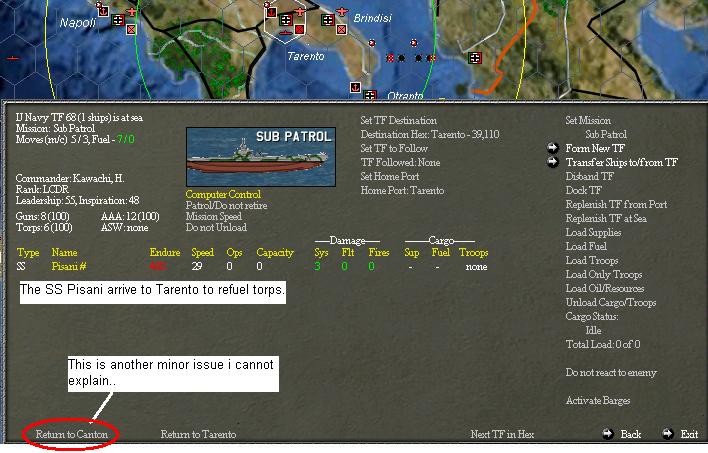708x453 pixels.
Task: Click Home Port: Tarento text
Action: (x=402, y=190)
